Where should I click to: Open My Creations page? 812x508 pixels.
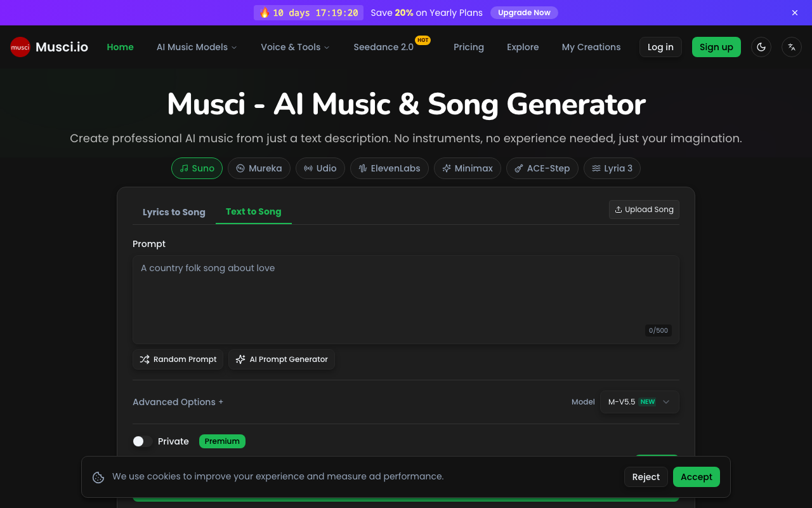pyautogui.click(x=591, y=47)
